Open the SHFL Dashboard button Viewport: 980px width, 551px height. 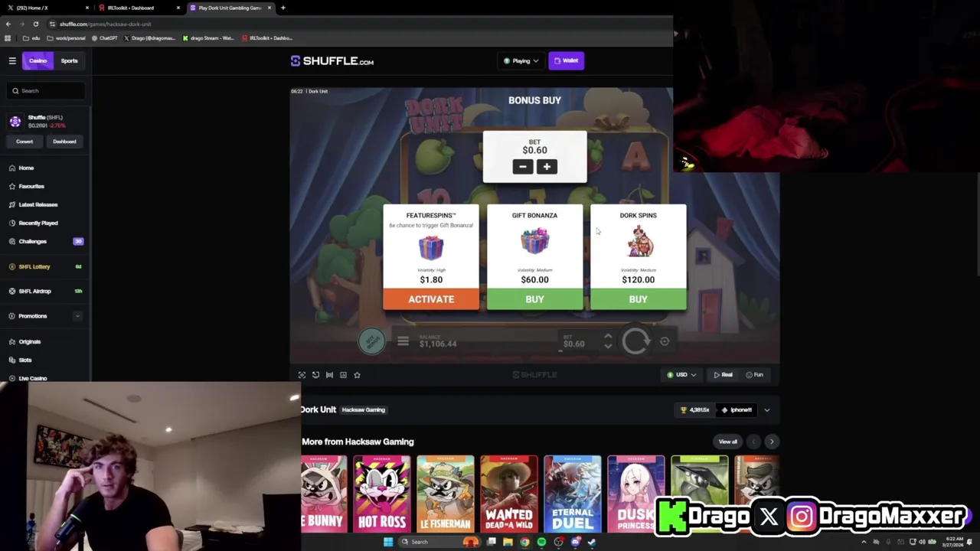click(64, 141)
